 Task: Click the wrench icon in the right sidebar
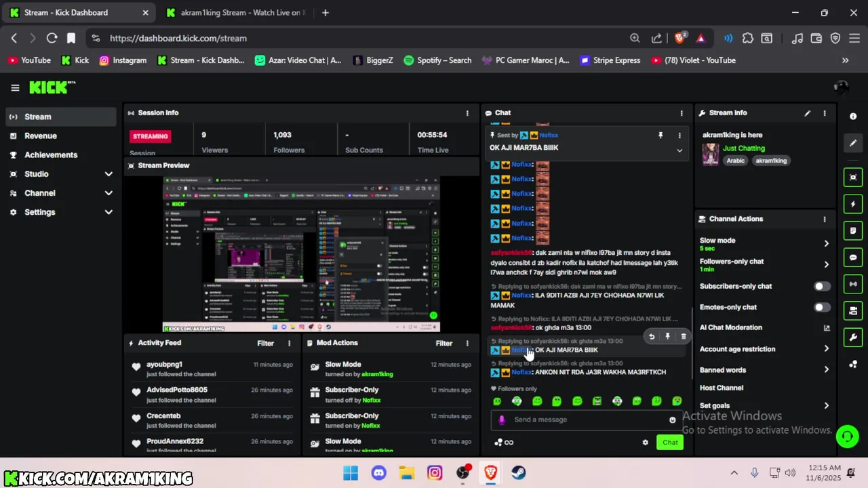[853, 338]
